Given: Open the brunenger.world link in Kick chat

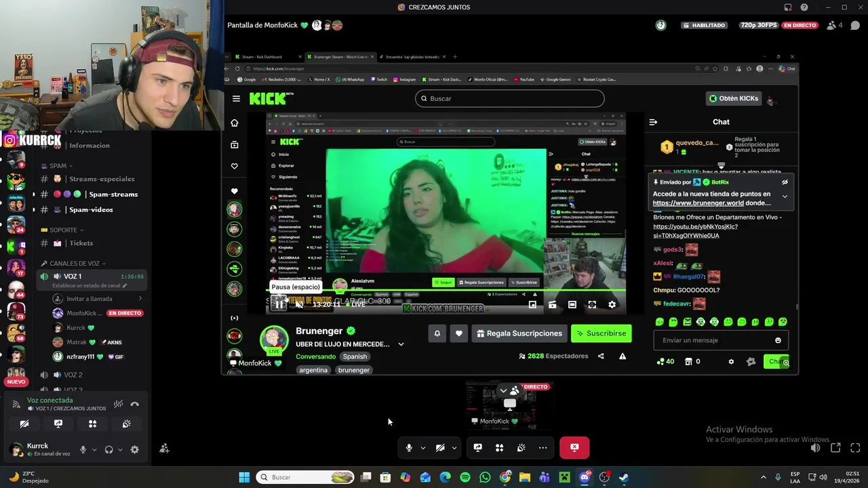Looking at the screenshot, I should tap(698, 203).
